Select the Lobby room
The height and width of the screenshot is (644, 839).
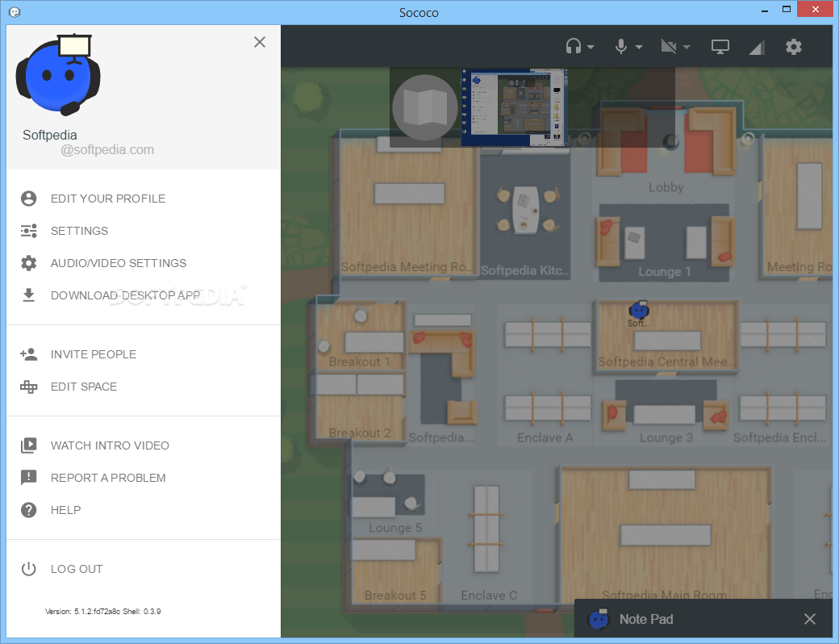(666, 187)
